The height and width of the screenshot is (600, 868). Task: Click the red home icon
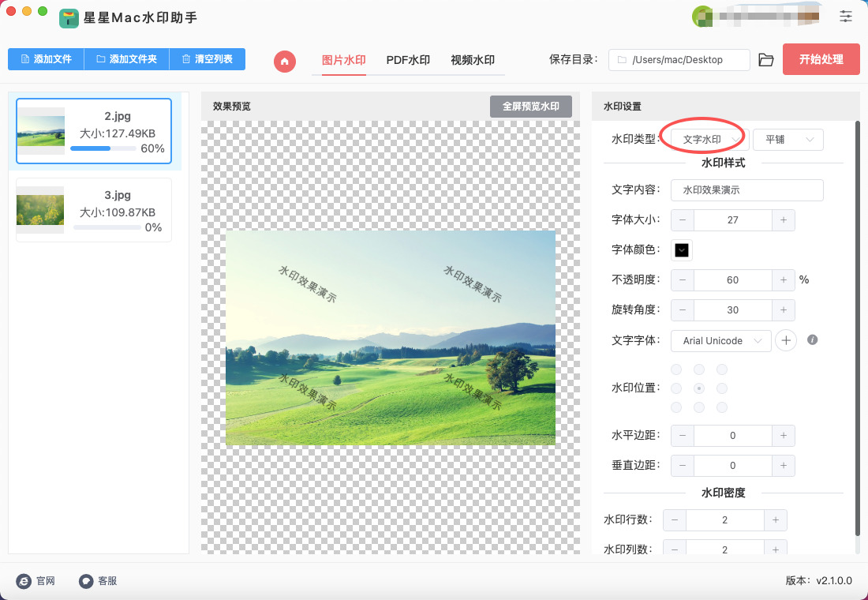pyautogui.click(x=285, y=61)
